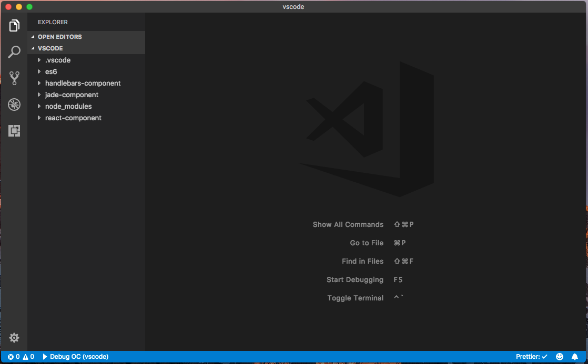The image size is (588, 364).
Task: Click the Find in Files hint
Action: 362,261
